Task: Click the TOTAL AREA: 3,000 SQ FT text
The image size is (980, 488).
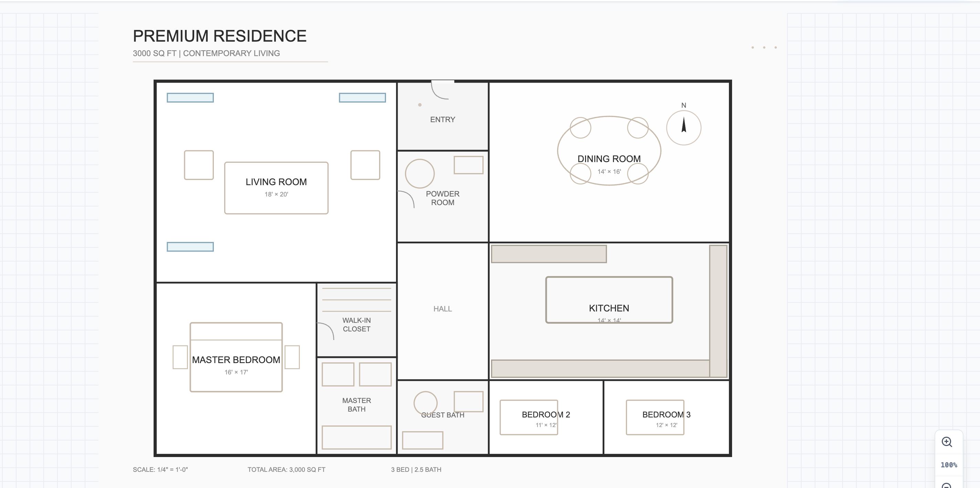Action: [286, 469]
